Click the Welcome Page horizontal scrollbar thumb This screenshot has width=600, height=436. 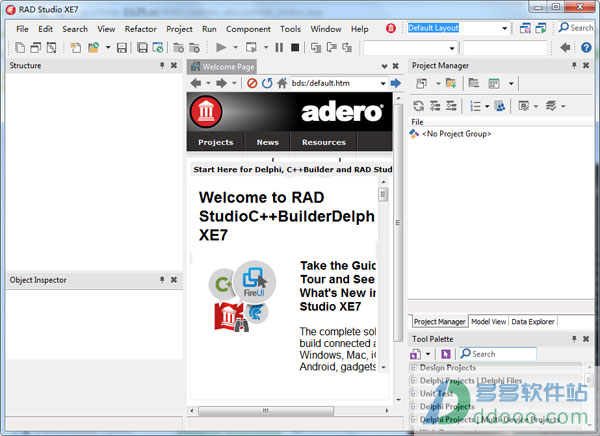coord(266,411)
